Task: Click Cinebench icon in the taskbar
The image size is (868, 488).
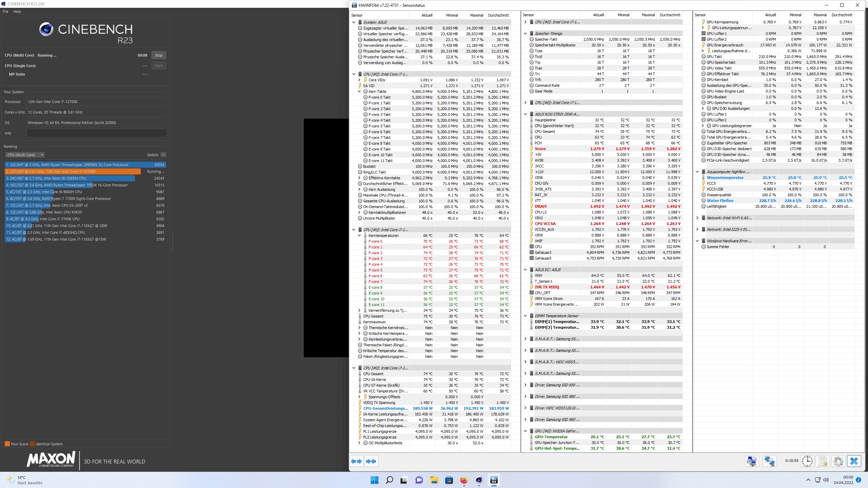Action: pyautogui.click(x=479, y=480)
